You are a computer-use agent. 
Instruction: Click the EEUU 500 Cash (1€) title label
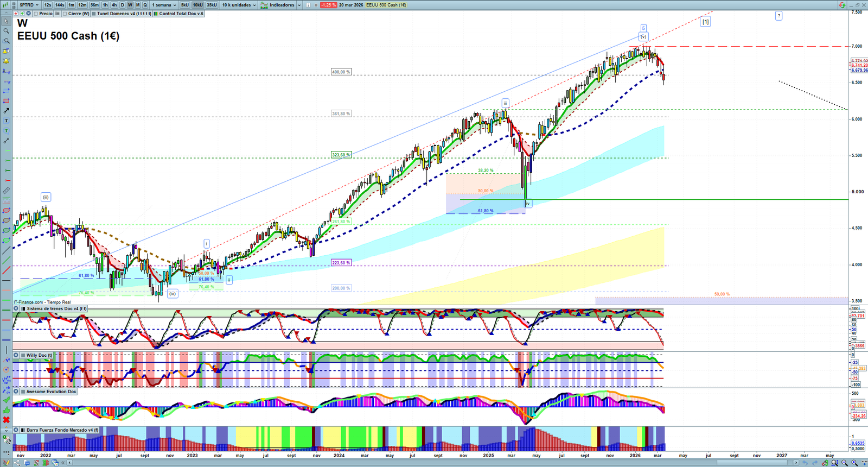68,36
